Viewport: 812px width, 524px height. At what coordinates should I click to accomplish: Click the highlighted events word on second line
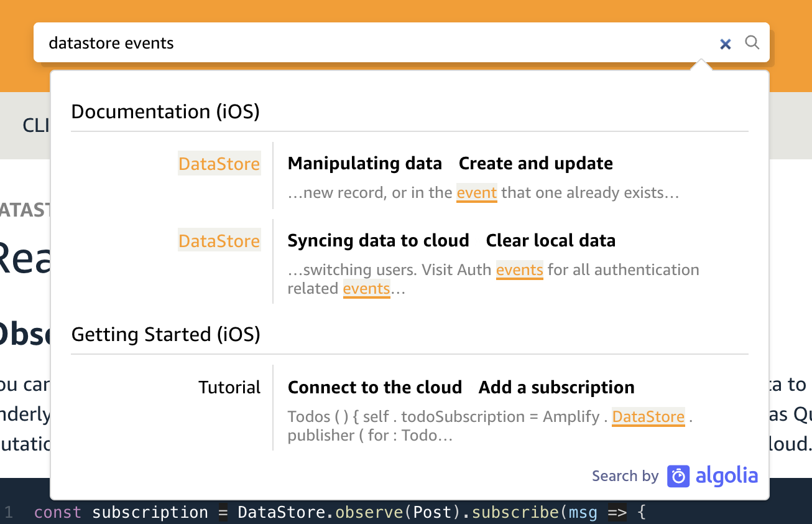pyautogui.click(x=366, y=288)
